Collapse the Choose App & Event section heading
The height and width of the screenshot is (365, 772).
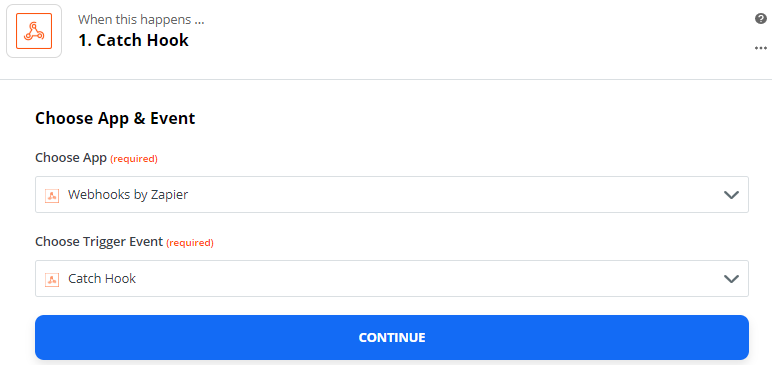pos(115,118)
